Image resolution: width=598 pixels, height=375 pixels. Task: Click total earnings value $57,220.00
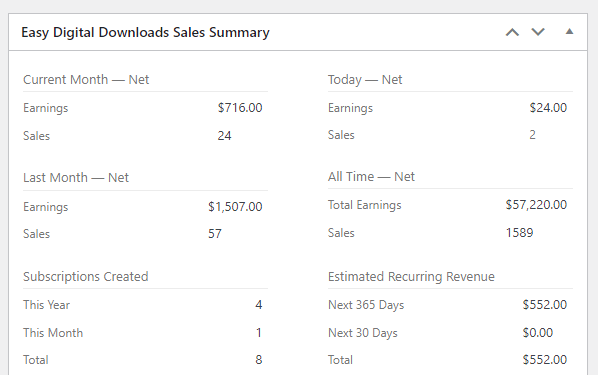[x=536, y=205]
